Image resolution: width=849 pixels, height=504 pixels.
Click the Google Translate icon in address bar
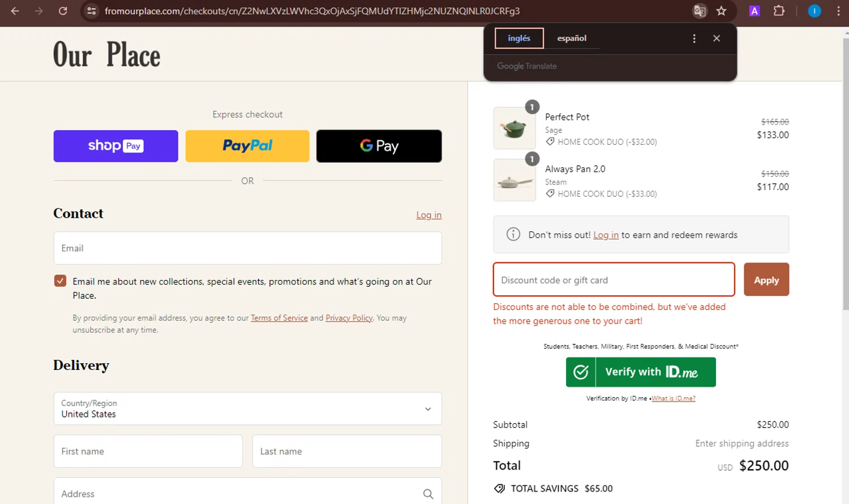[700, 11]
